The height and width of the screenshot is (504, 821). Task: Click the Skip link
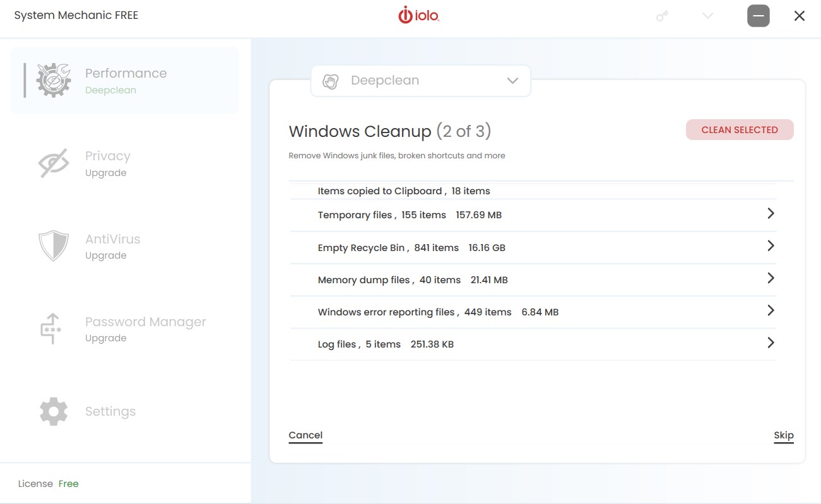coord(784,435)
